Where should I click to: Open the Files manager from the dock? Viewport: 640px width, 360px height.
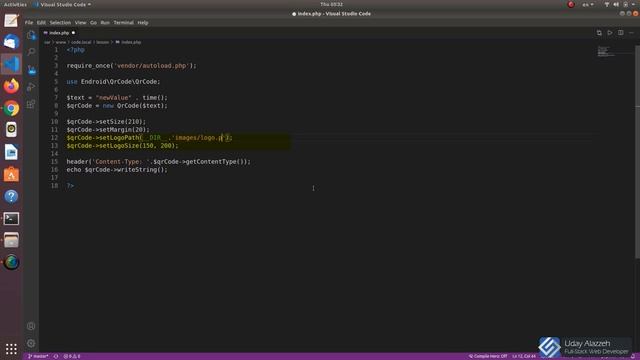11,240
